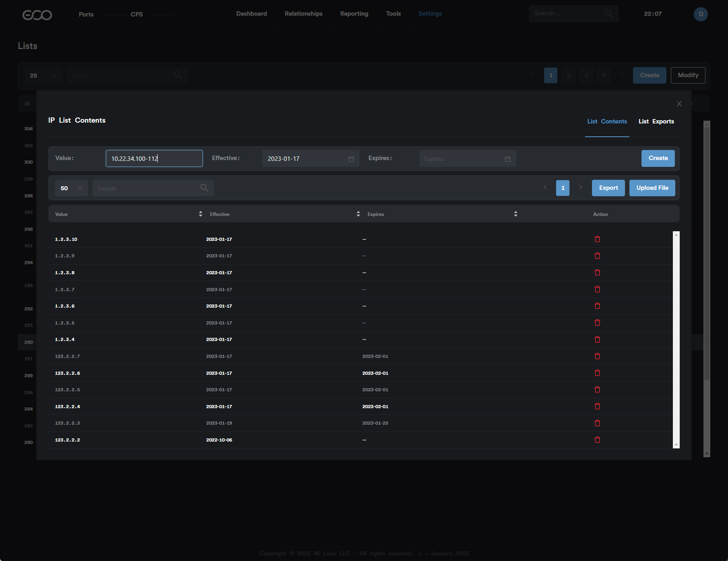
Task: Click Create to add the IP value
Action: tap(658, 158)
